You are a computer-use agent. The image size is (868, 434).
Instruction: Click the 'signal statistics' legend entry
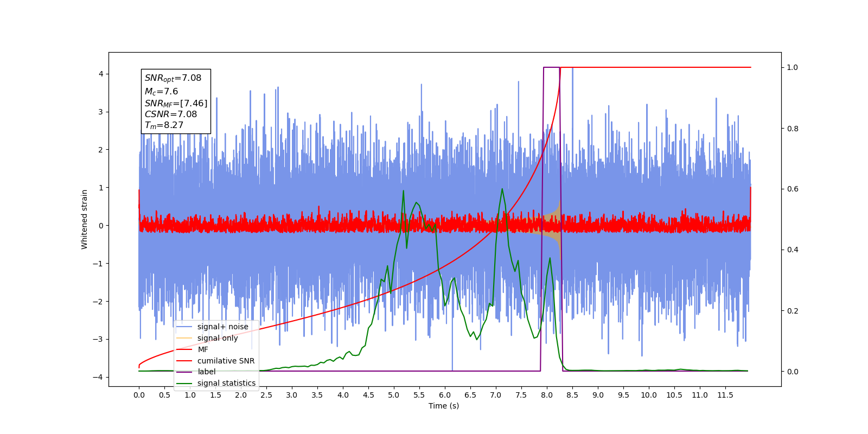click(x=216, y=383)
